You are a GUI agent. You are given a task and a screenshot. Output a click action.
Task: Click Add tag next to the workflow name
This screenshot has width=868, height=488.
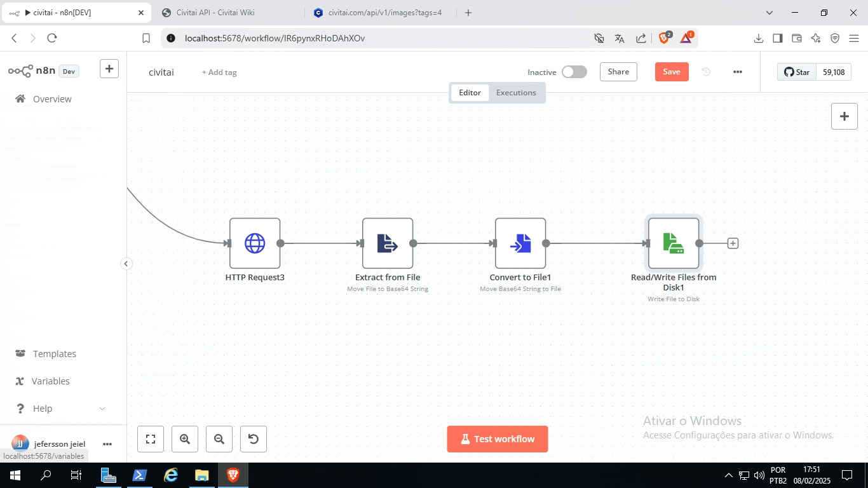point(219,72)
